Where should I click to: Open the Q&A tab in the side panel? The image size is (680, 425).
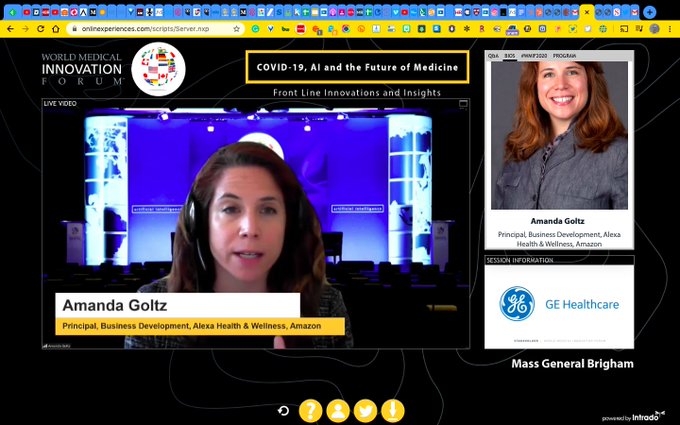coord(493,56)
